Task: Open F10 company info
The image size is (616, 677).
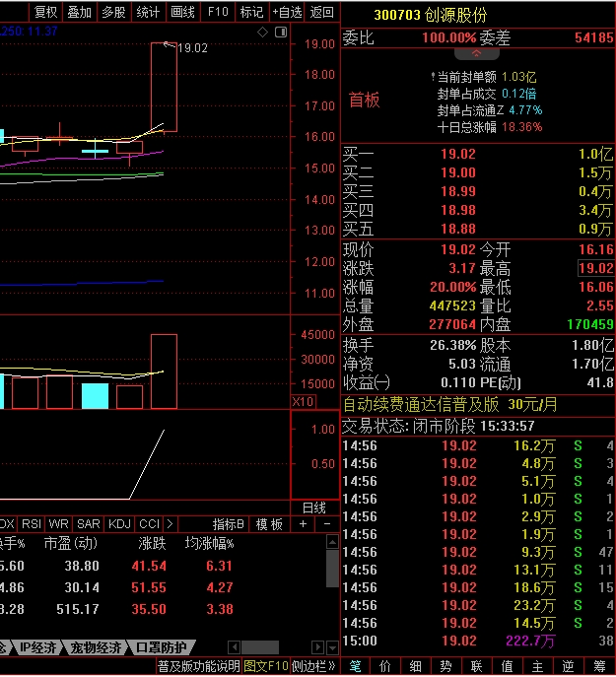Action: [218, 12]
